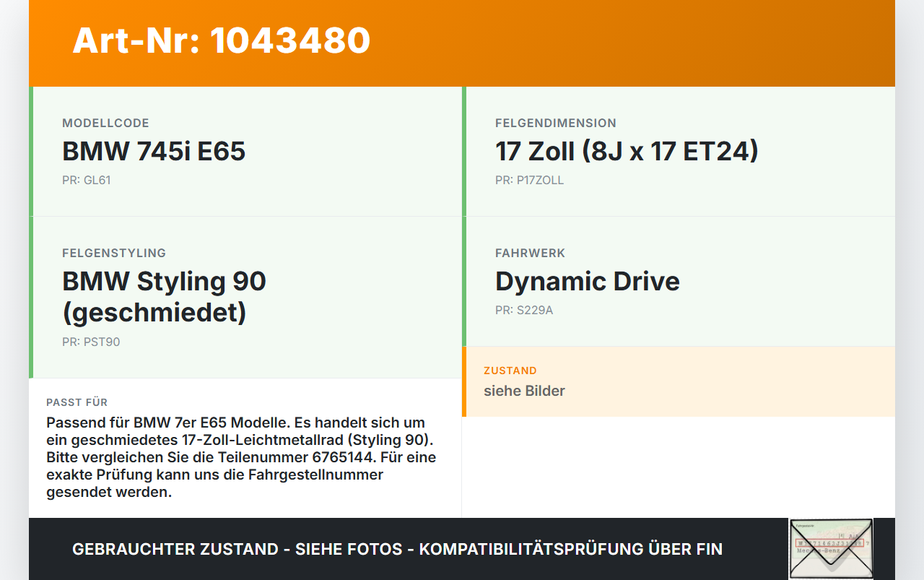924x580 pixels.
Task: Click the FELGENSTYLING label
Action: pos(114,254)
